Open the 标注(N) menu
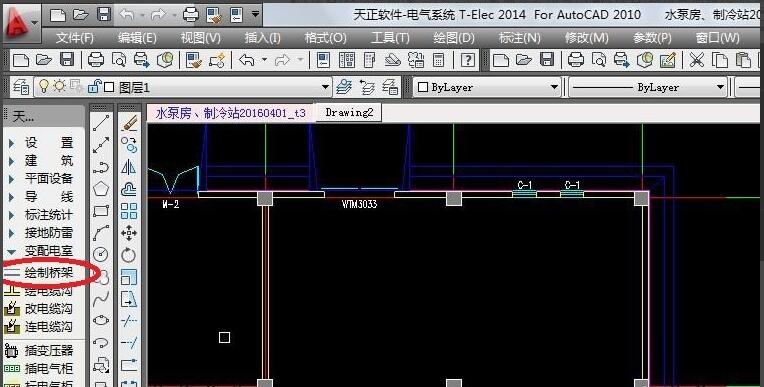The height and width of the screenshot is (387, 764). pos(519,38)
